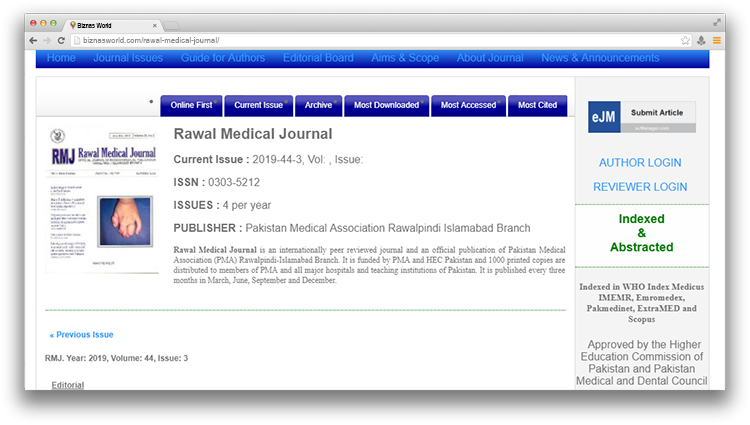This screenshot has width=750, height=425.
Task: Switch to the Online First tab
Action: click(x=191, y=105)
